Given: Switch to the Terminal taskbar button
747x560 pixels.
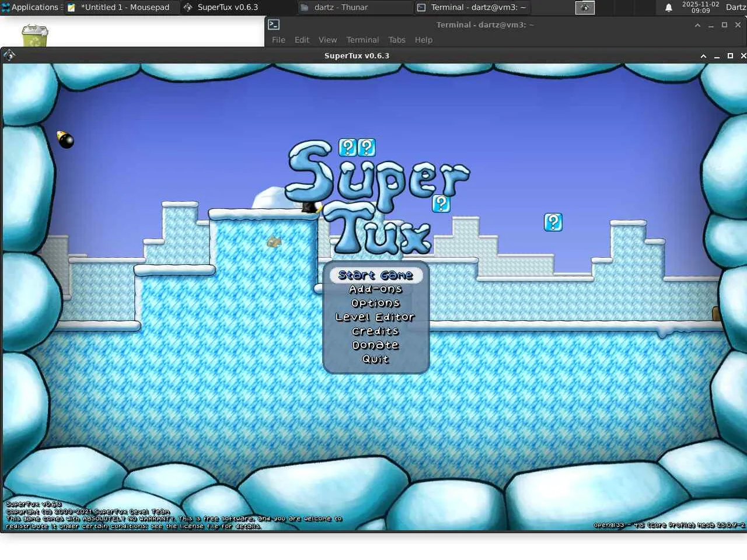Looking at the screenshot, I should 472,8.
